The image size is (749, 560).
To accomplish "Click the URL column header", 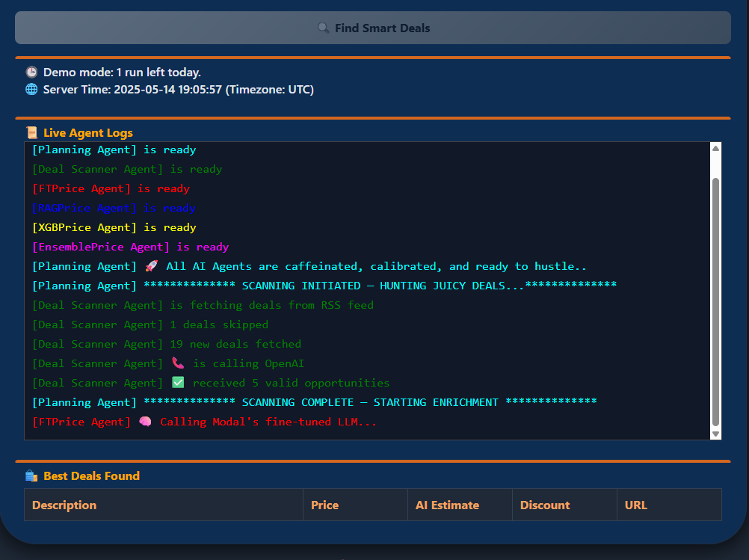I will tap(636, 505).
